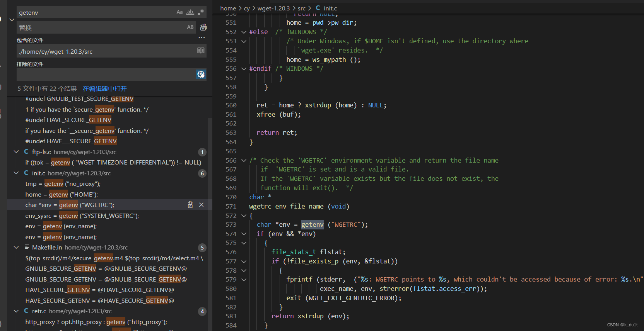644x331 pixels.
Task: Collapse the ftp-ls.c results group
Action: [x=16, y=152]
